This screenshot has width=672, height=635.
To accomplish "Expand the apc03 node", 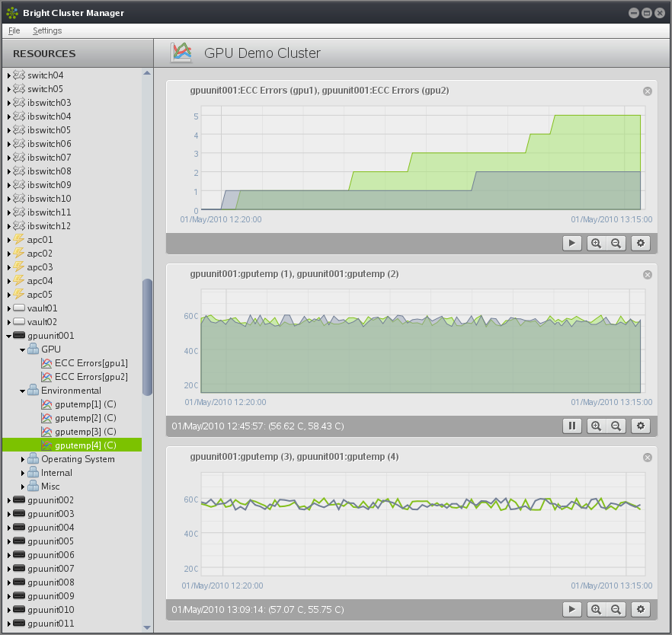I will point(8,267).
